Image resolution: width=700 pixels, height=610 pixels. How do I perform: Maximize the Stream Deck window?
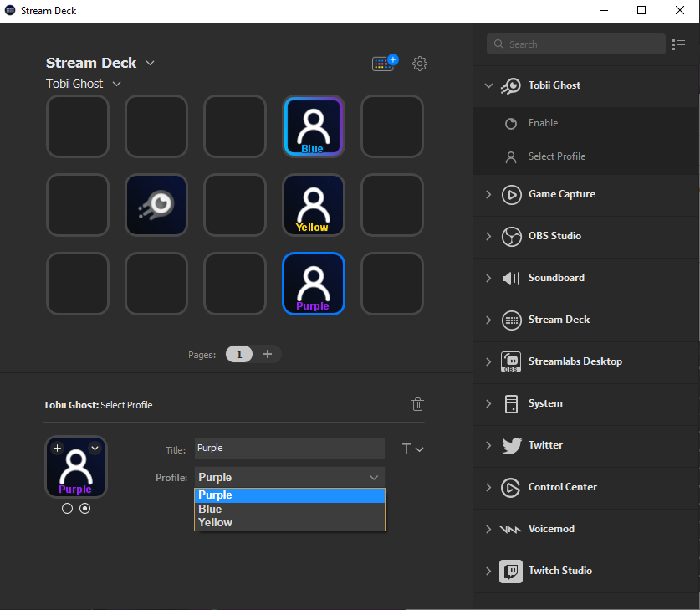point(641,10)
